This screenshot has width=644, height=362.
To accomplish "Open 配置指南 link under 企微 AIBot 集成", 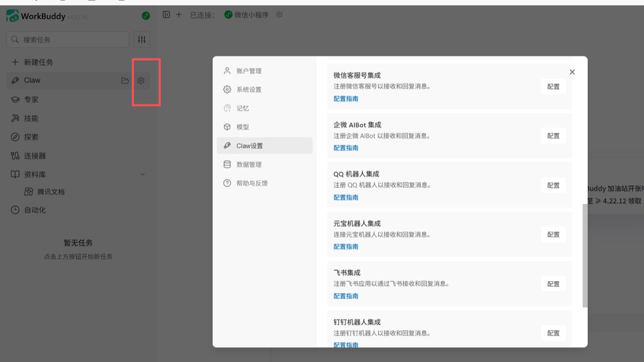I will pos(346,148).
